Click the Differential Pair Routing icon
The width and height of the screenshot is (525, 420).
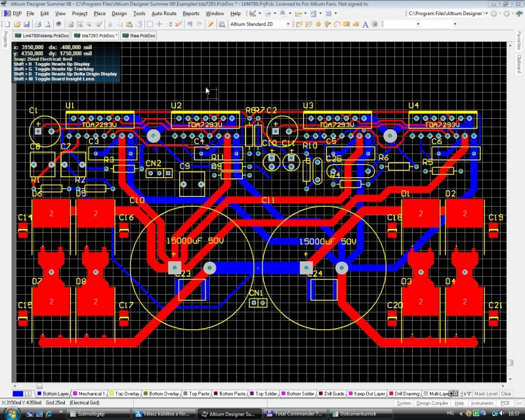(308, 24)
